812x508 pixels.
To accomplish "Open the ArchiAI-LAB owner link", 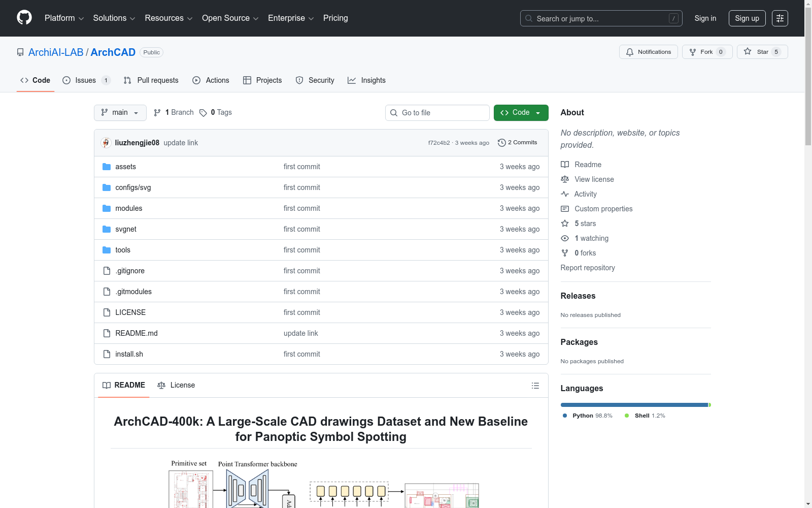I will [56, 52].
